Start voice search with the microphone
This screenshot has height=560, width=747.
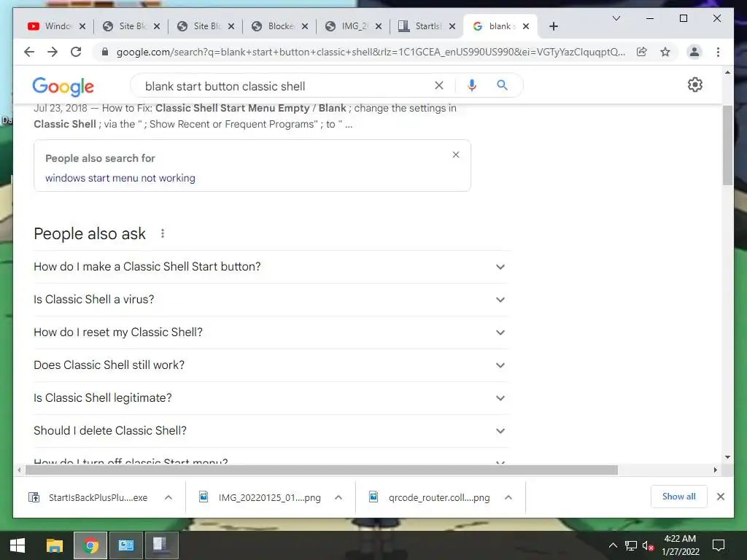(x=472, y=85)
